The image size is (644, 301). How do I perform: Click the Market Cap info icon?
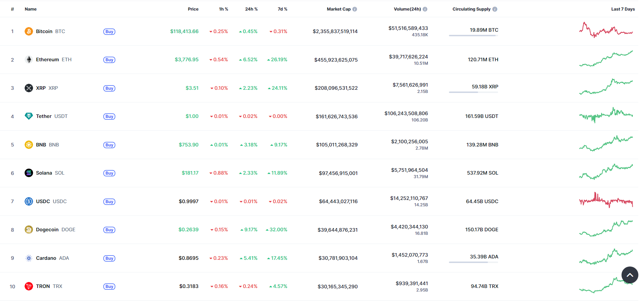click(355, 9)
